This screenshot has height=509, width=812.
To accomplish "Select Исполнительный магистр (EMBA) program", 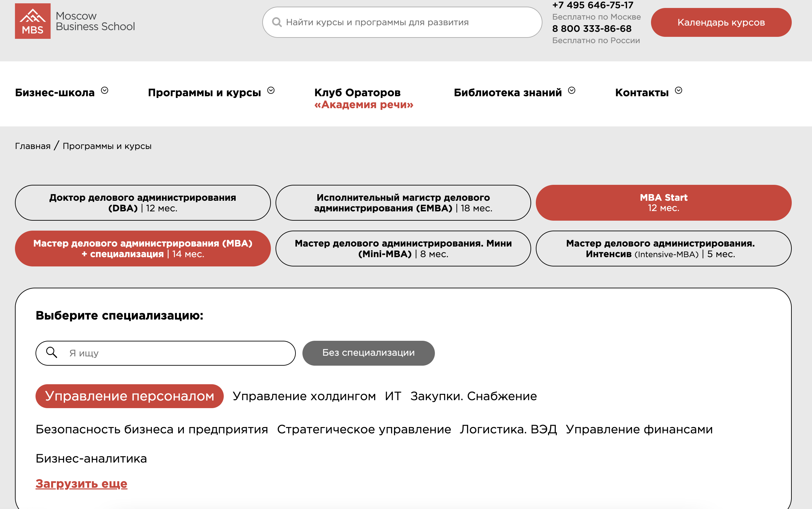I will tap(403, 203).
